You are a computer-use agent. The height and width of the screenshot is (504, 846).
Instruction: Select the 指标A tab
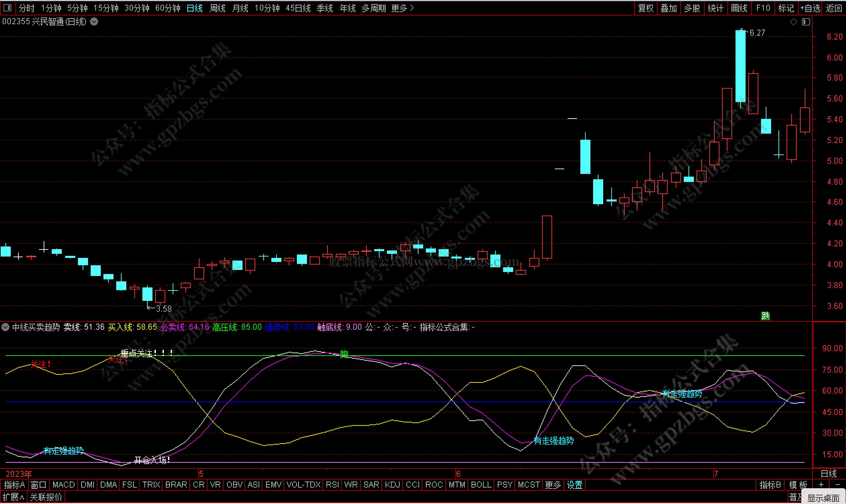pyautogui.click(x=14, y=485)
